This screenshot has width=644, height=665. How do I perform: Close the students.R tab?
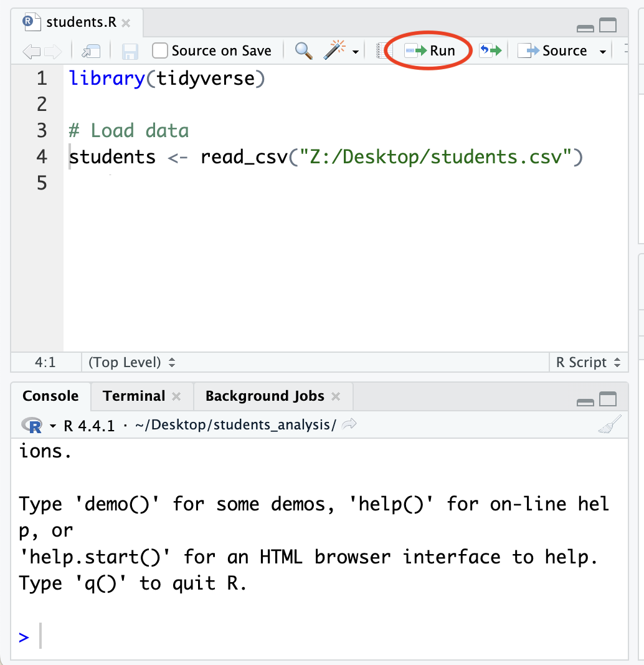[126, 23]
